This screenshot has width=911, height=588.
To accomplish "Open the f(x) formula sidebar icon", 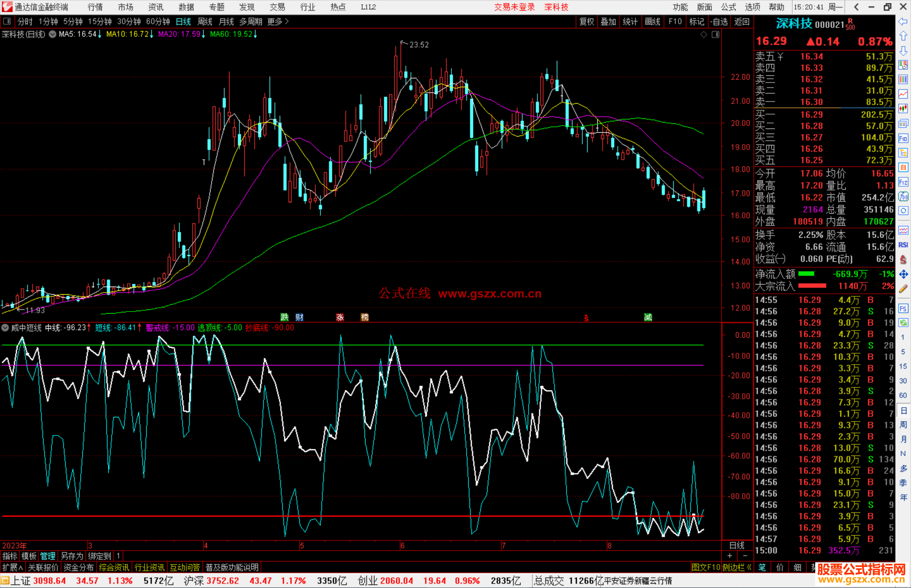I will pos(903,196).
